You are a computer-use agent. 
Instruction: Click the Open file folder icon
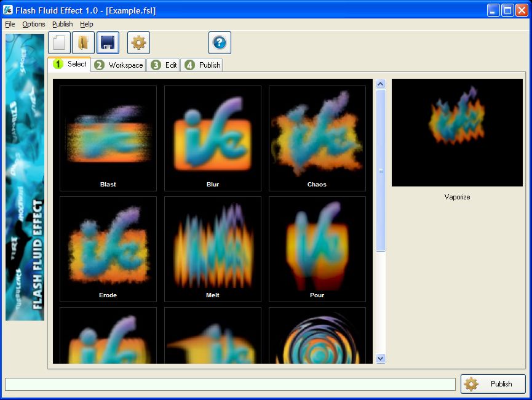tap(83, 43)
